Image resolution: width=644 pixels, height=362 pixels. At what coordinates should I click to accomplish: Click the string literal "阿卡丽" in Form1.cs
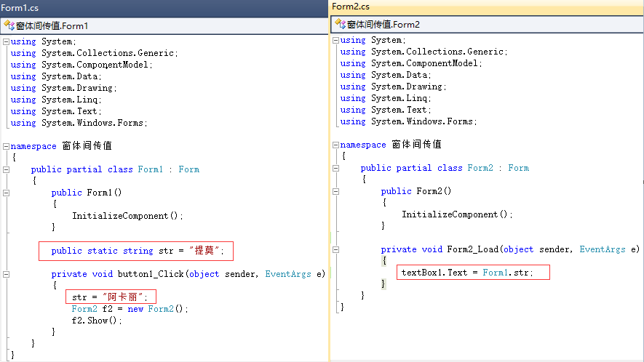(x=122, y=297)
